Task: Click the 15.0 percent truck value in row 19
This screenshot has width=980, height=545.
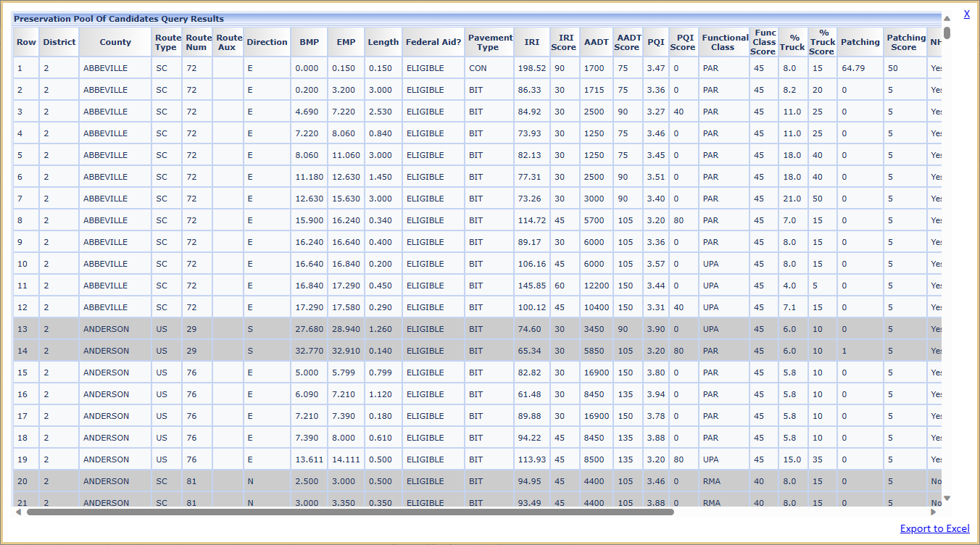Action: pos(792,459)
